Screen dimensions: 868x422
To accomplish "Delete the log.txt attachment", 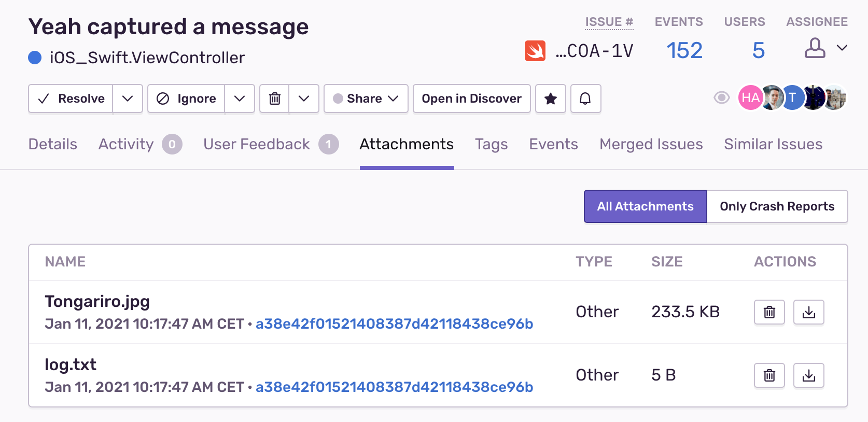I will (x=769, y=375).
